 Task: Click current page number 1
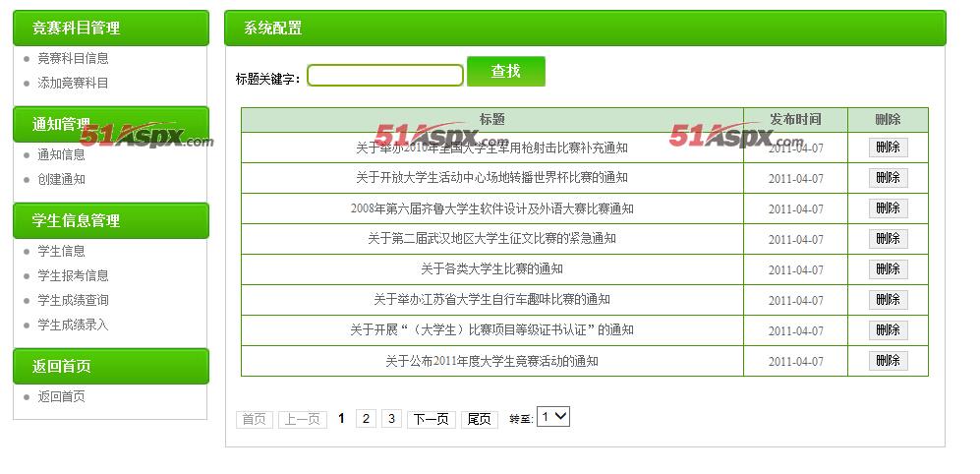341,418
